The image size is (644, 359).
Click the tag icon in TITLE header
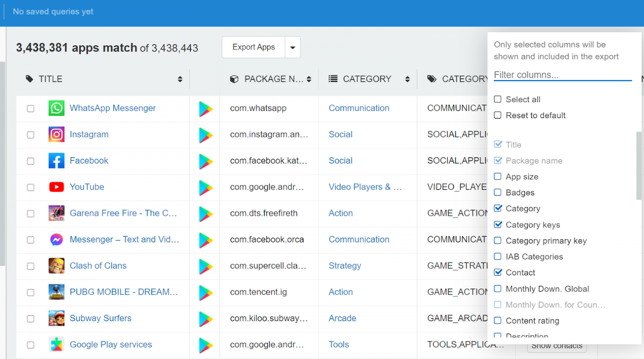click(x=29, y=79)
